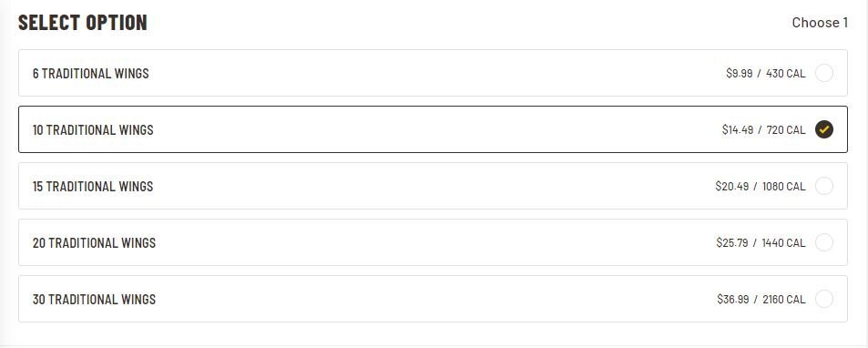The height and width of the screenshot is (348, 868).
Task: Click the checked 10 Traditional Wings radio button
Action: pyautogui.click(x=823, y=129)
